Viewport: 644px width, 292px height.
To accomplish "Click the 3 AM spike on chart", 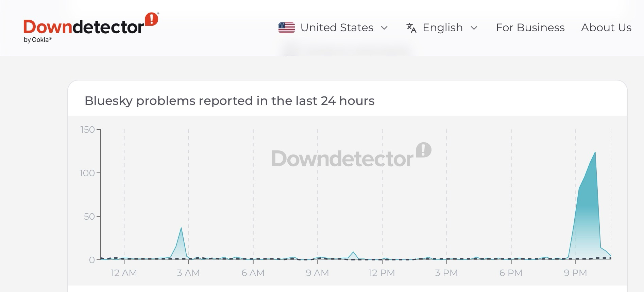I will (x=181, y=228).
